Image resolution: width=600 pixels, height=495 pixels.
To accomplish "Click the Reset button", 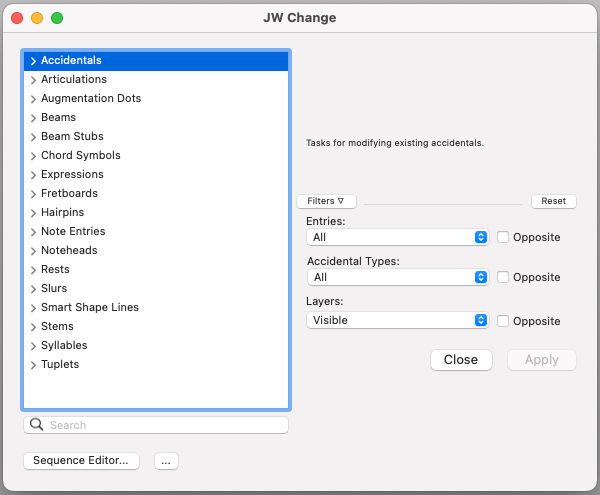I will 553,201.
